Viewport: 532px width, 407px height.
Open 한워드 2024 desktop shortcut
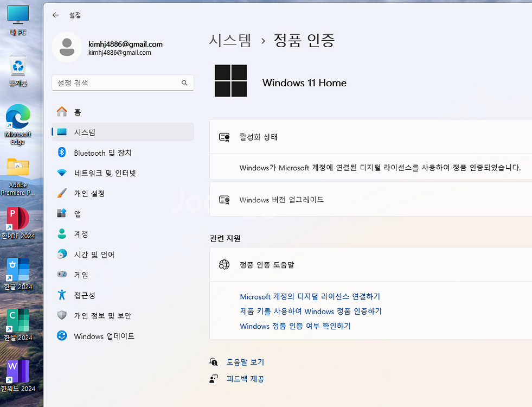tap(18, 376)
